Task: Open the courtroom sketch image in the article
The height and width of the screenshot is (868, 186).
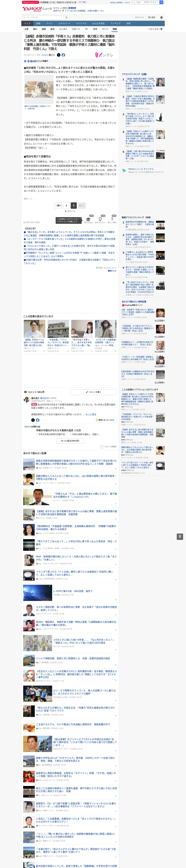Action: click(39, 90)
